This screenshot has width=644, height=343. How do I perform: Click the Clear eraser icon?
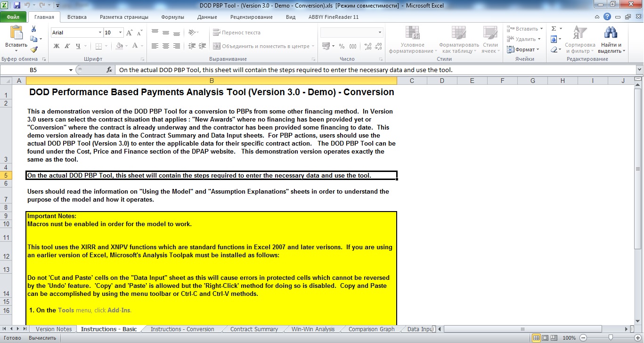pos(554,49)
